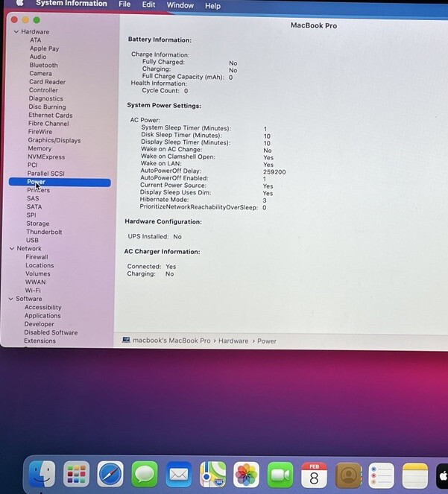This screenshot has height=494, width=448.
Task: Click macbook's MacBook Pro in path bar
Action: [x=171, y=341]
